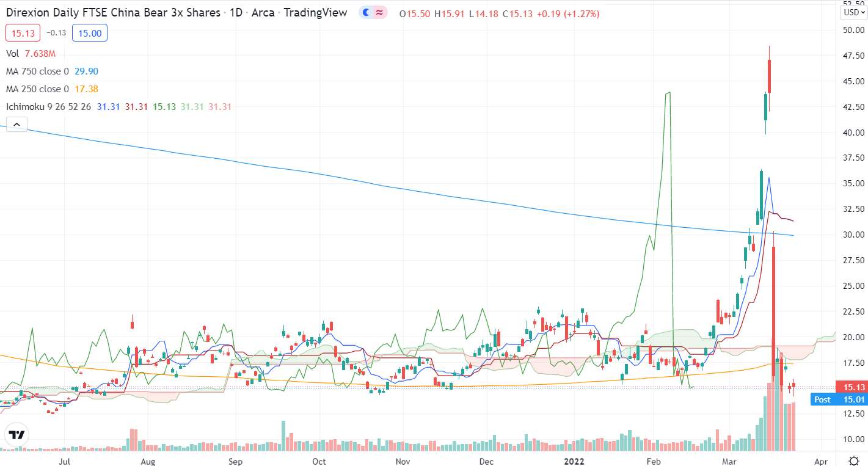Viewport: 868px width, 466px height.
Task: Click the Apr label on the time axis
Action: click(x=822, y=461)
